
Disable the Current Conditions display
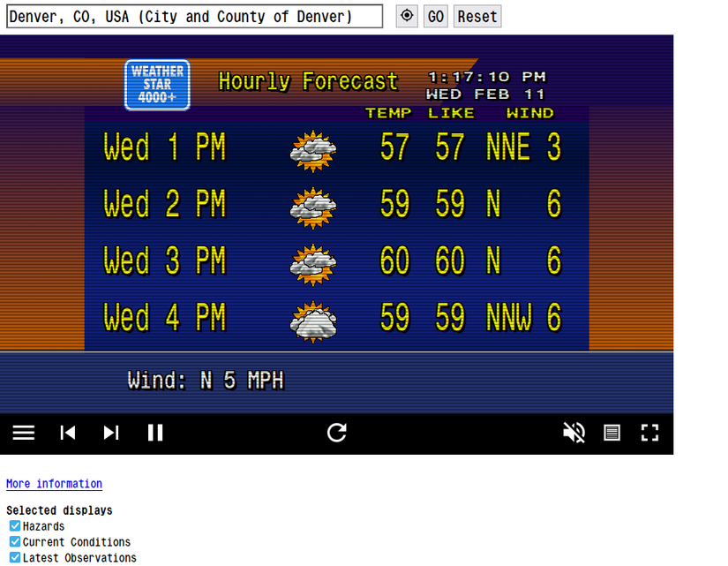pyautogui.click(x=14, y=541)
